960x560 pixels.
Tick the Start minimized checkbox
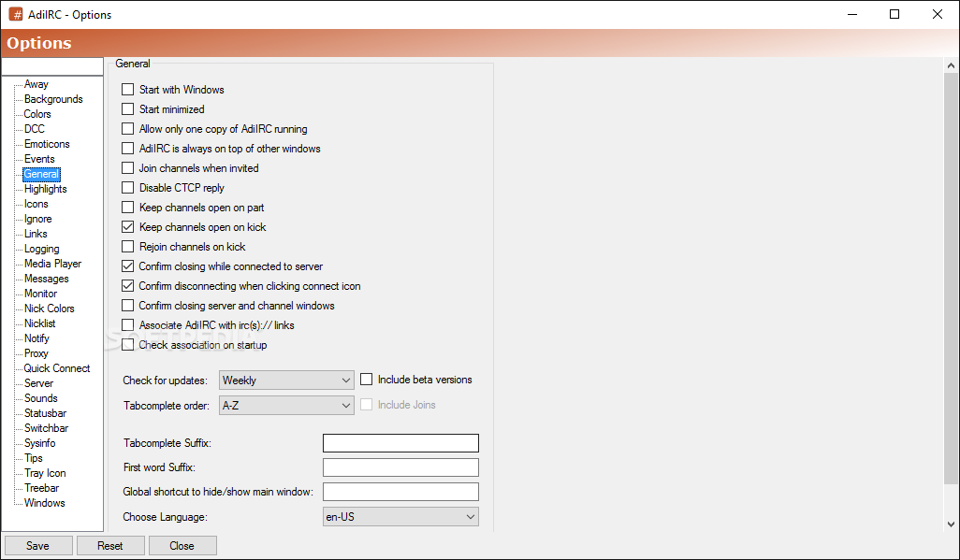coord(127,109)
